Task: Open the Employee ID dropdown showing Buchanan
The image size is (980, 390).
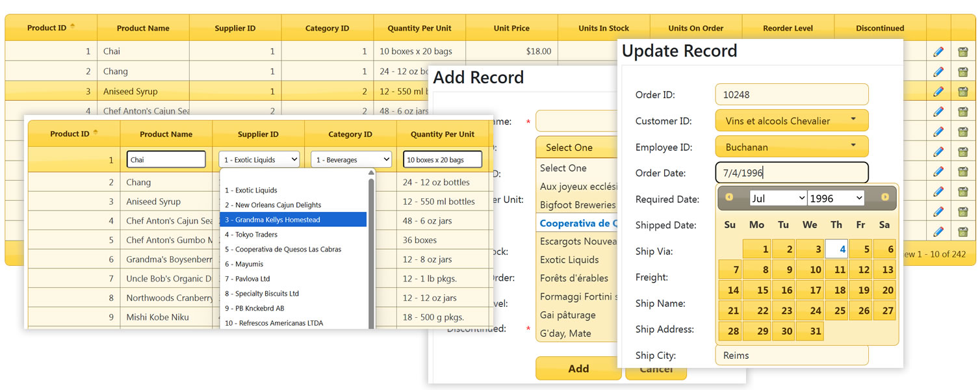Action: click(792, 147)
